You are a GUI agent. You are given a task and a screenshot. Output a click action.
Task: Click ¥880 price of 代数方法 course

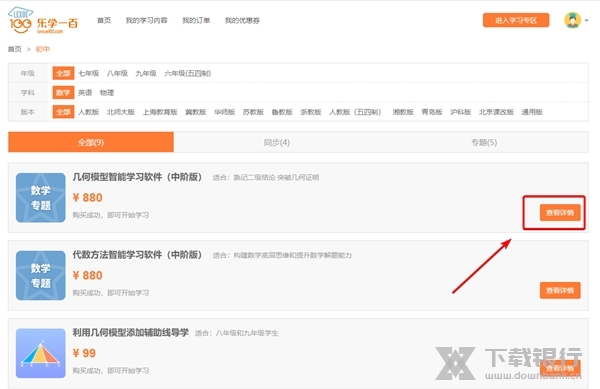(x=87, y=275)
